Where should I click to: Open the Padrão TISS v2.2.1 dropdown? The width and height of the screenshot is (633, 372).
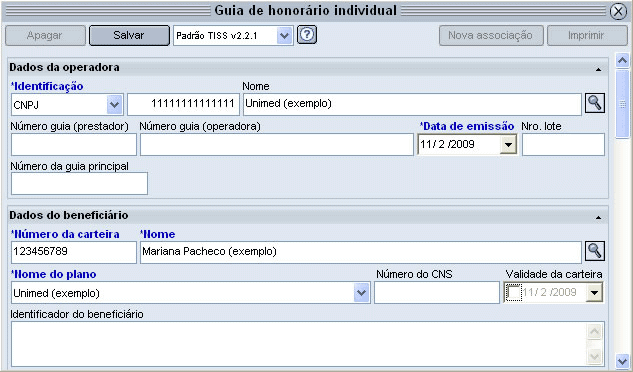click(284, 36)
